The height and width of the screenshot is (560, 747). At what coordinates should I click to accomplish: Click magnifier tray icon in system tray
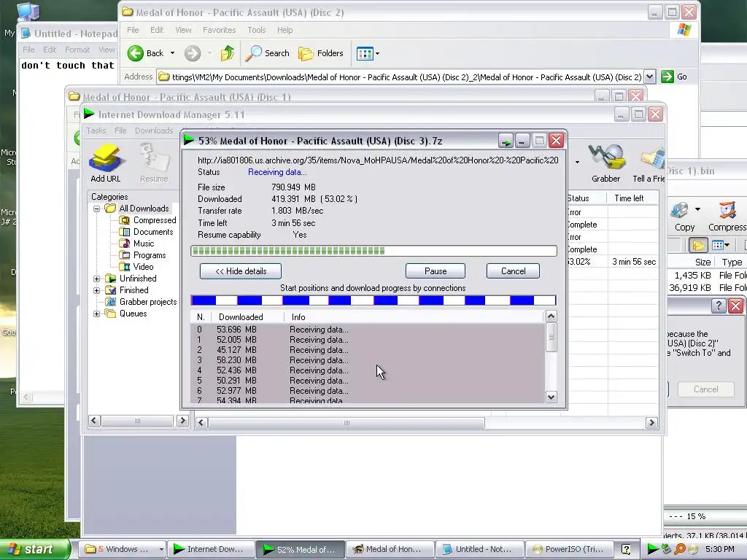pos(679,549)
